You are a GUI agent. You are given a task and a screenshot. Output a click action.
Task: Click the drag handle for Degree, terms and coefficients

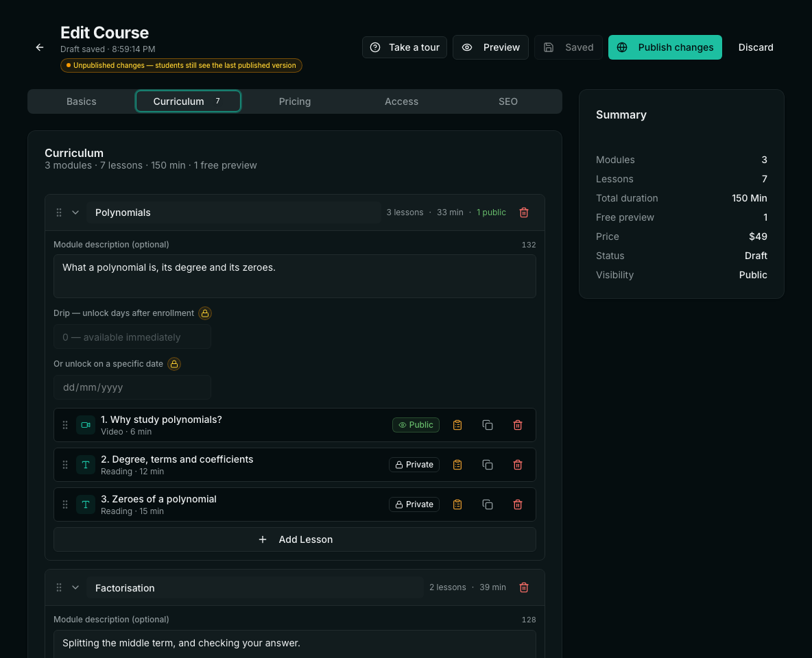(x=65, y=465)
